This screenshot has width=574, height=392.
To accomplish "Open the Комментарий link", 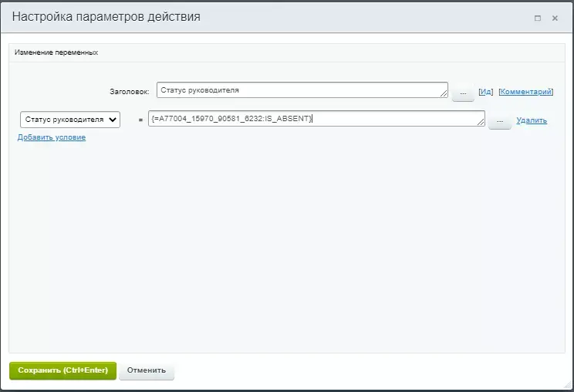I will (x=525, y=92).
